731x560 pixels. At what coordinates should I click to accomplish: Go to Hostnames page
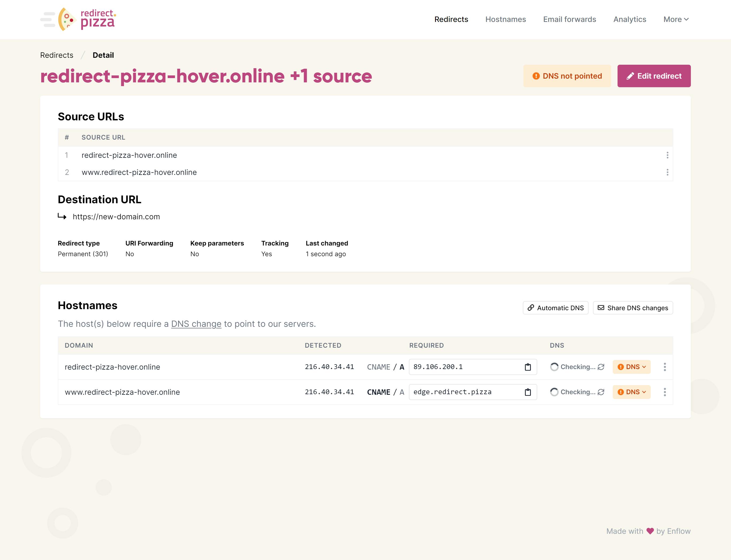pyautogui.click(x=505, y=19)
